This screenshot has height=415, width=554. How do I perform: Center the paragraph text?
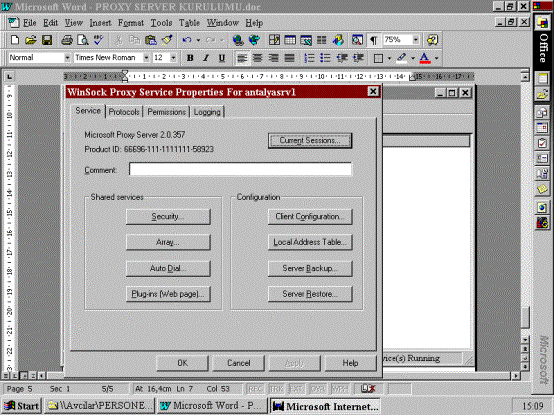click(258, 58)
